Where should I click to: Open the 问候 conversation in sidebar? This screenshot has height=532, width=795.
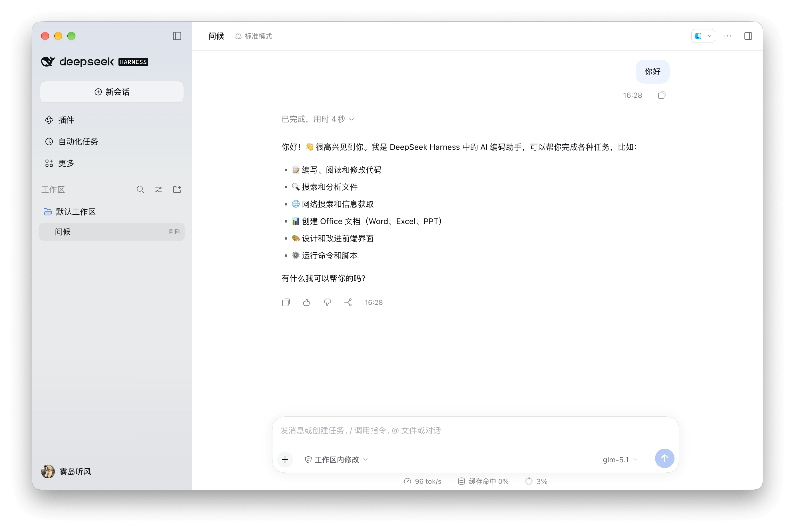click(112, 232)
